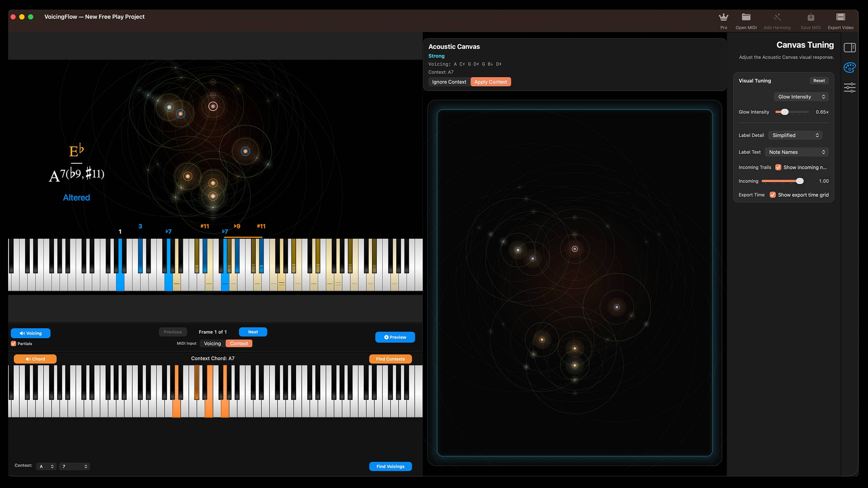Click the Find Voicings button
Image resolution: width=868 pixels, height=488 pixels.
(390, 467)
